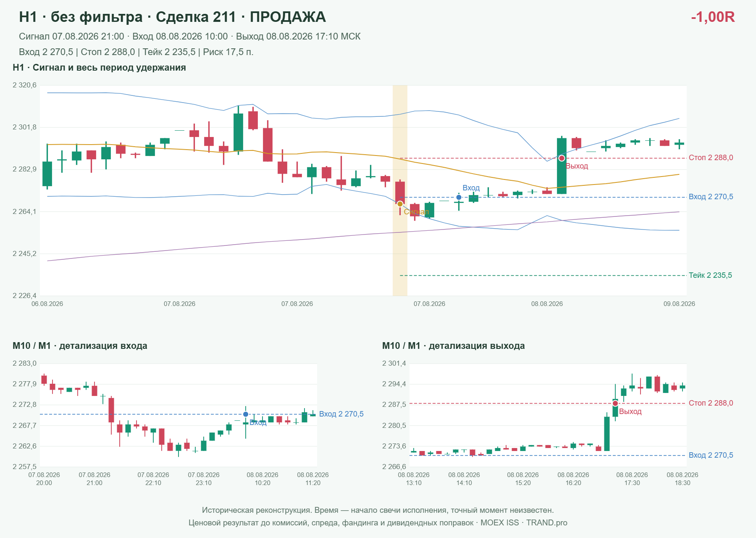The width and height of the screenshot is (756, 538).
Task: Click the 'Стоп 2 288,0' label on the H1 chart
Action: coord(711,158)
